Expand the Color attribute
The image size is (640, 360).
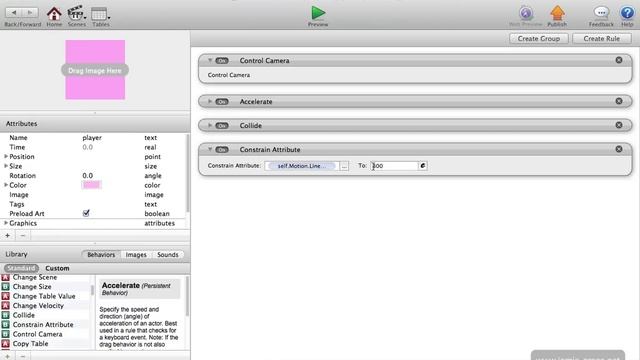6,185
